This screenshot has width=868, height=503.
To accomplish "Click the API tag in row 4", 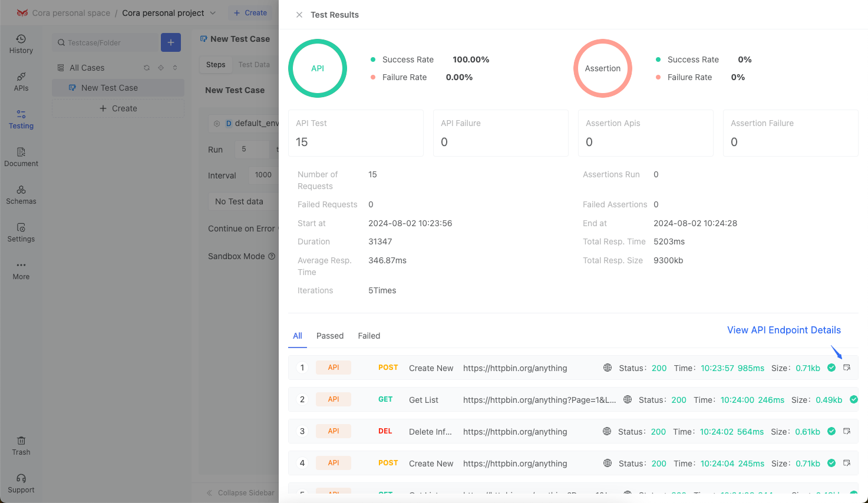I will click(334, 463).
